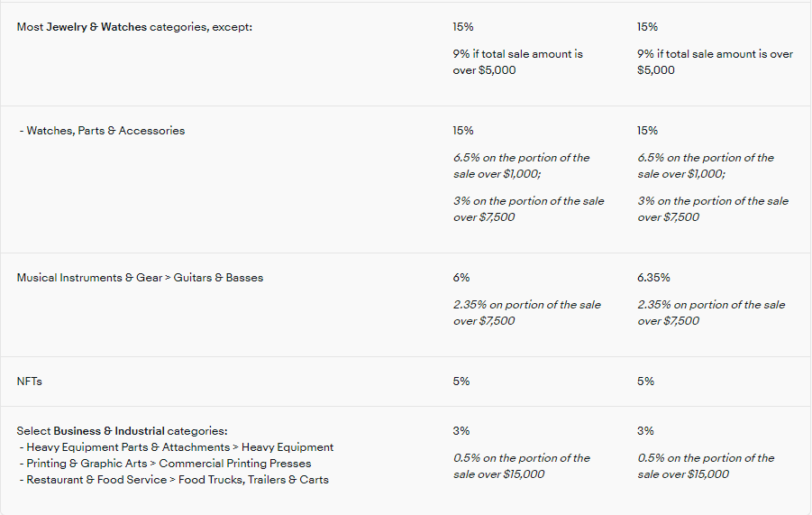Click last-column '9% if total sale amount' text
This screenshot has height=515, width=812.
[x=715, y=61]
